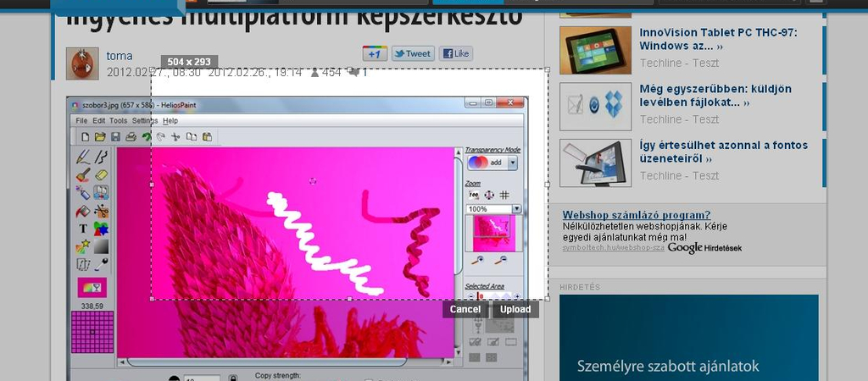The image size is (868, 381).
Task: Click the canvas scroll-down arrow
Action: point(458,353)
